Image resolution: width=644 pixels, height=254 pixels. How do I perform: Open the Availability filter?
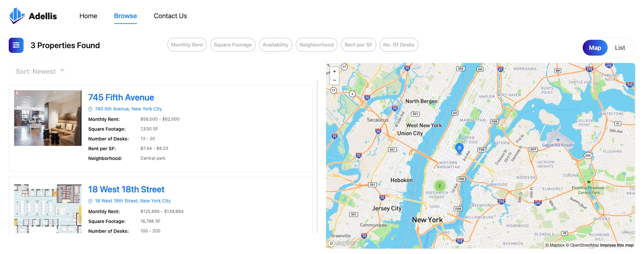point(276,45)
